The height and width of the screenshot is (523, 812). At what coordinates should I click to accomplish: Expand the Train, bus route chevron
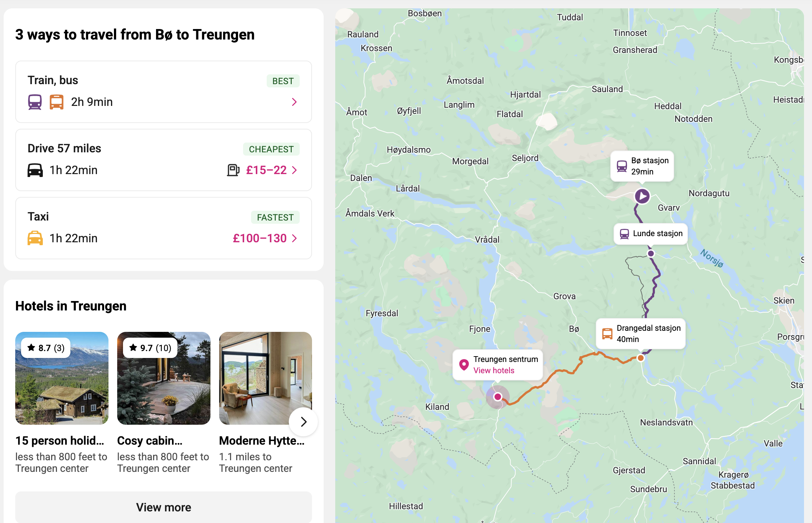[x=294, y=102]
